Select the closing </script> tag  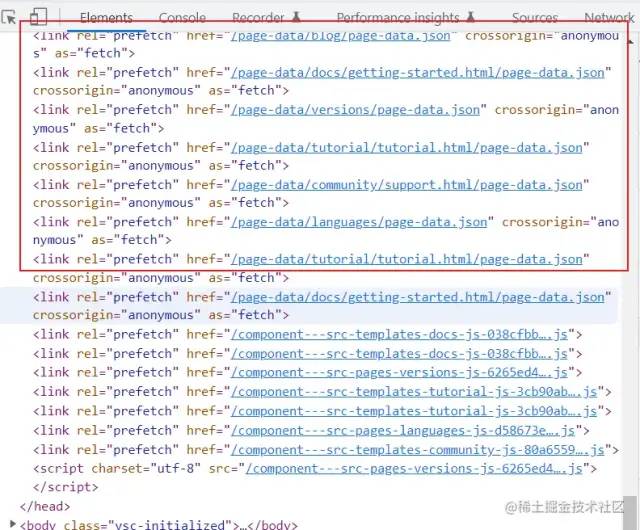point(66,487)
